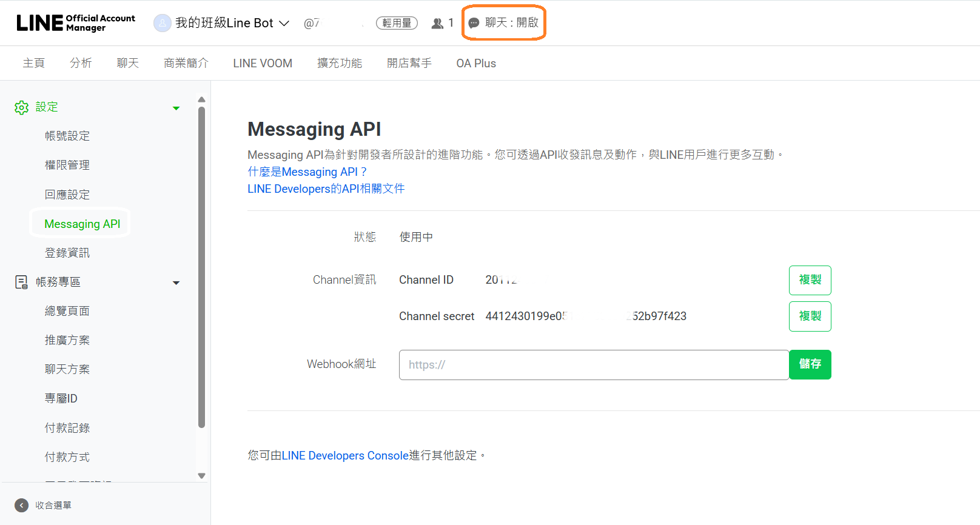Click the sidebar scroll up arrow

coord(202,99)
